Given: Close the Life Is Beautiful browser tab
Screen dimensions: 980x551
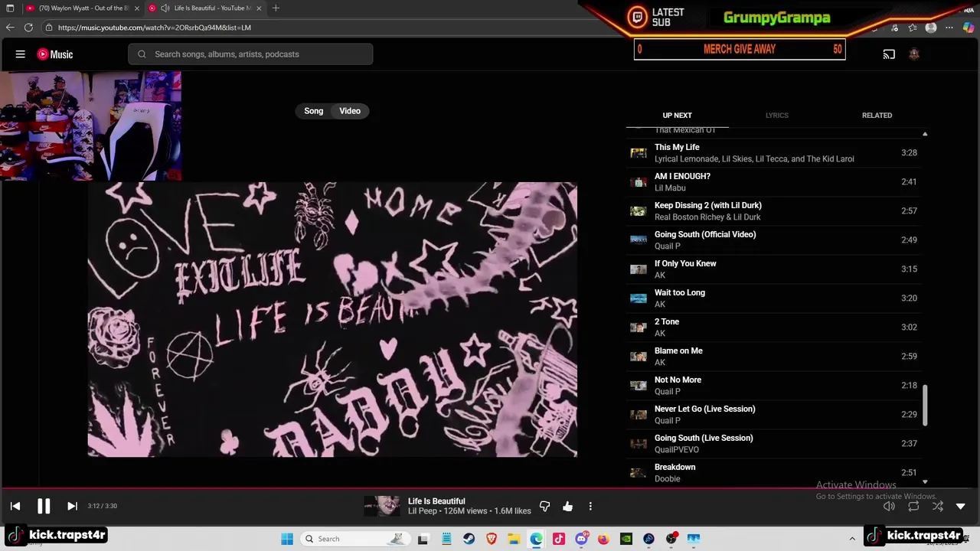Looking at the screenshot, I should point(259,8).
